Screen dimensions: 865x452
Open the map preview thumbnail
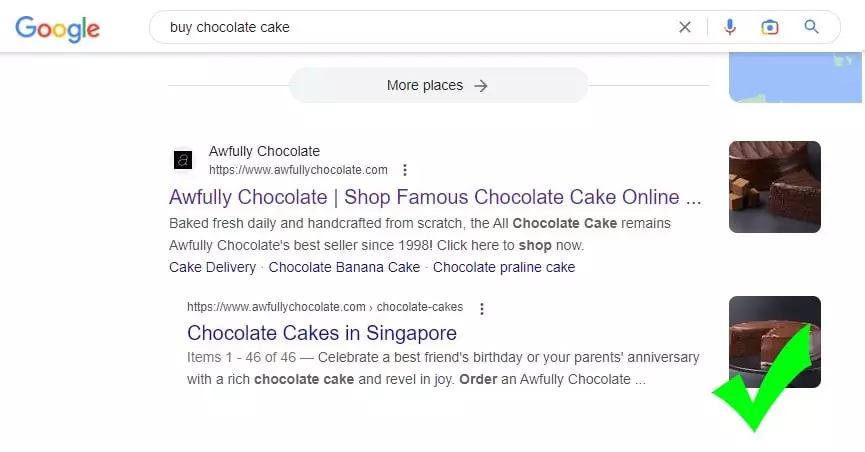click(795, 77)
